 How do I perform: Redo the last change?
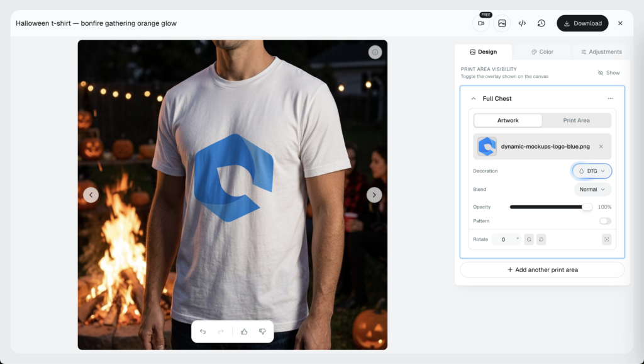tap(221, 331)
